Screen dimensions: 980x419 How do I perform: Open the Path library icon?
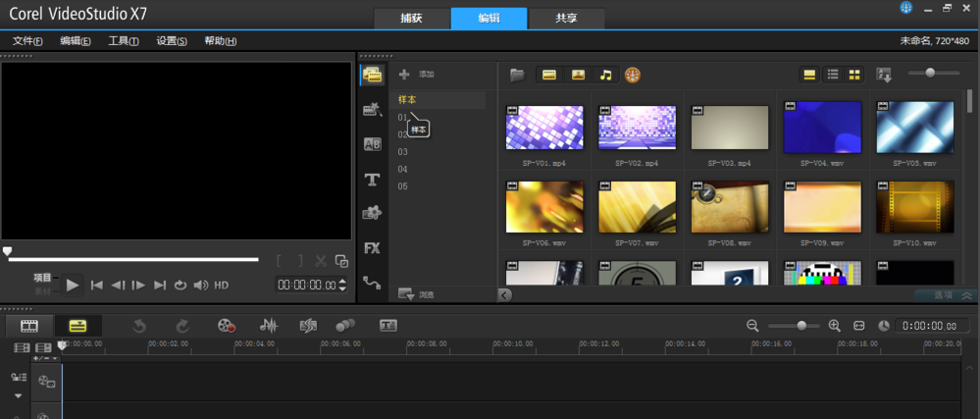(373, 283)
